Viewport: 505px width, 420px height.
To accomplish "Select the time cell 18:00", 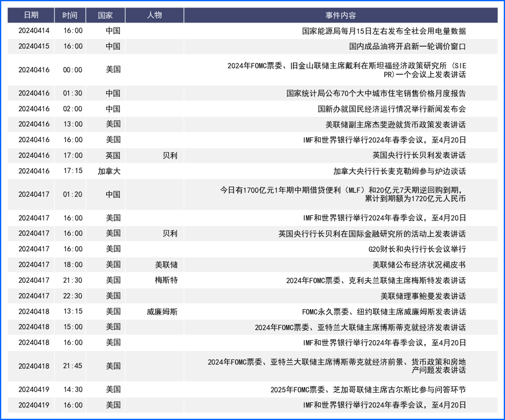I will pyautogui.click(x=73, y=264).
